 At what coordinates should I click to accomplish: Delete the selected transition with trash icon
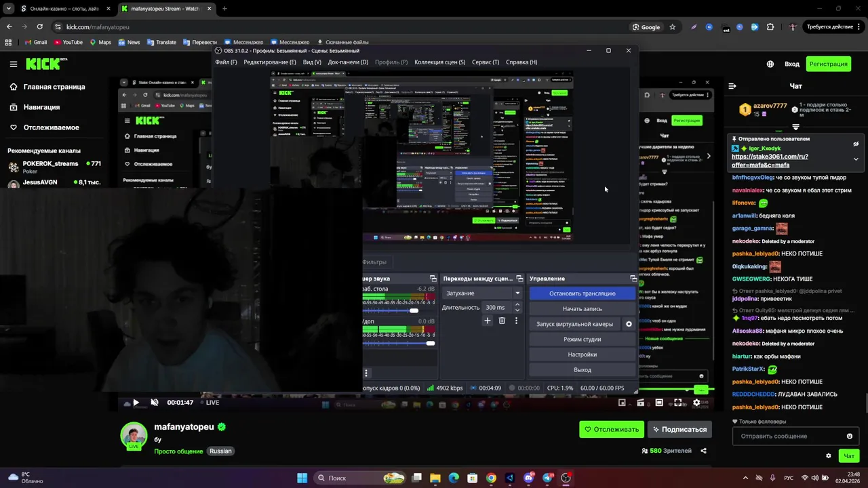point(502,321)
